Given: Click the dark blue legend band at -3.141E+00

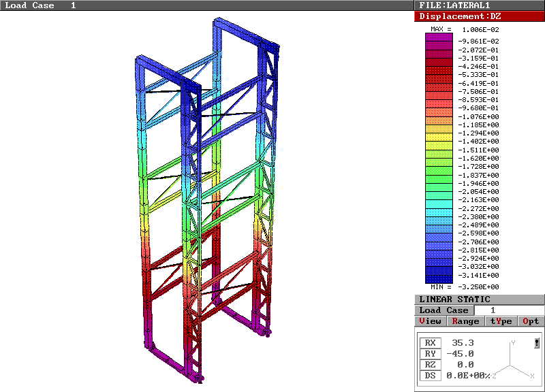Looking at the screenshot, I should click(x=439, y=276).
